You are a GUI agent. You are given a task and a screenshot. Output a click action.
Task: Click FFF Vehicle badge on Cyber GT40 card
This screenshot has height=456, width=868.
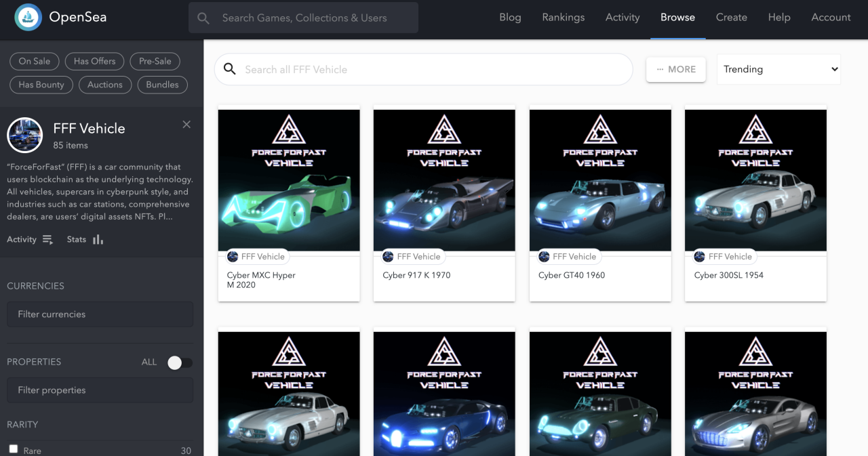pos(568,257)
